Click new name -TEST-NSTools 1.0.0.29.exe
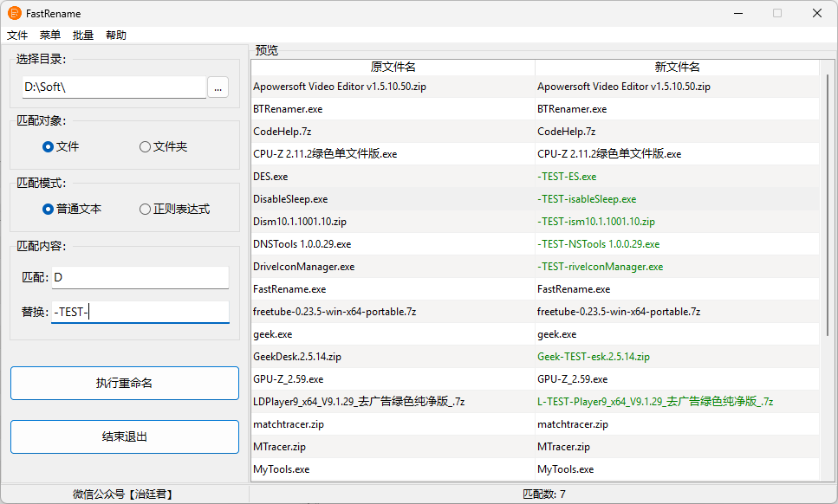Screen dimensions: 838x504 click(599, 244)
